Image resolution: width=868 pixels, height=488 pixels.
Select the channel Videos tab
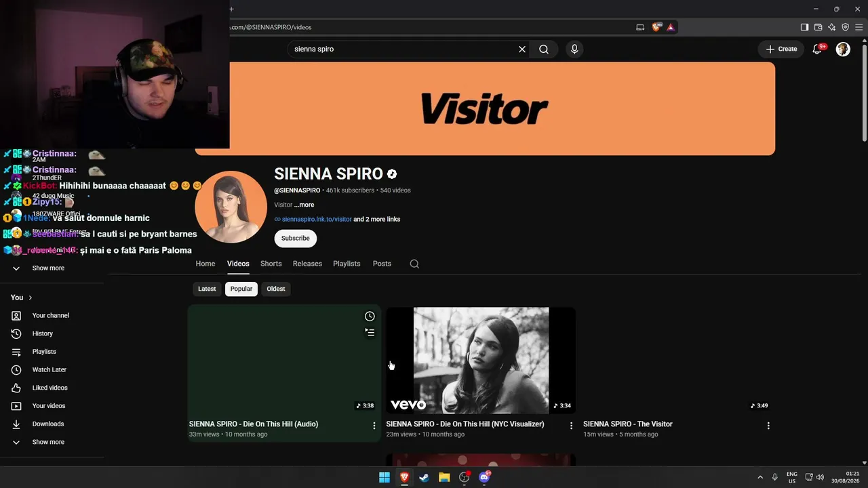[x=238, y=264]
